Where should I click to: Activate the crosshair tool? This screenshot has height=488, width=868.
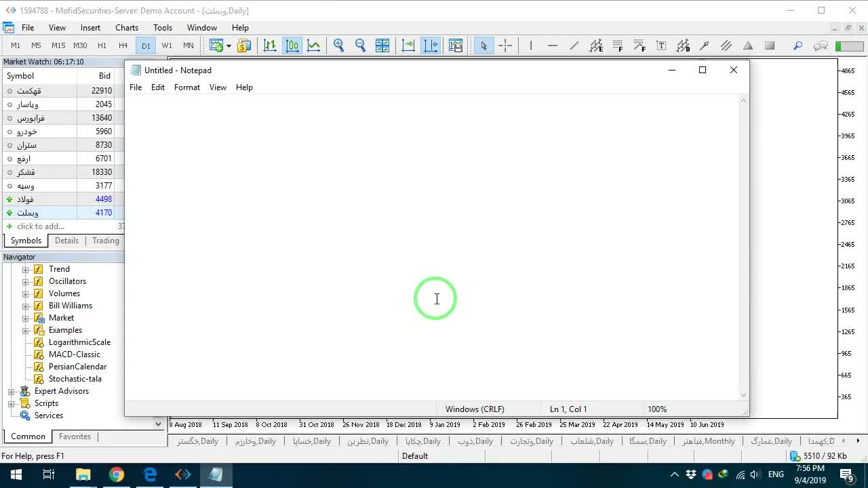tap(505, 45)
